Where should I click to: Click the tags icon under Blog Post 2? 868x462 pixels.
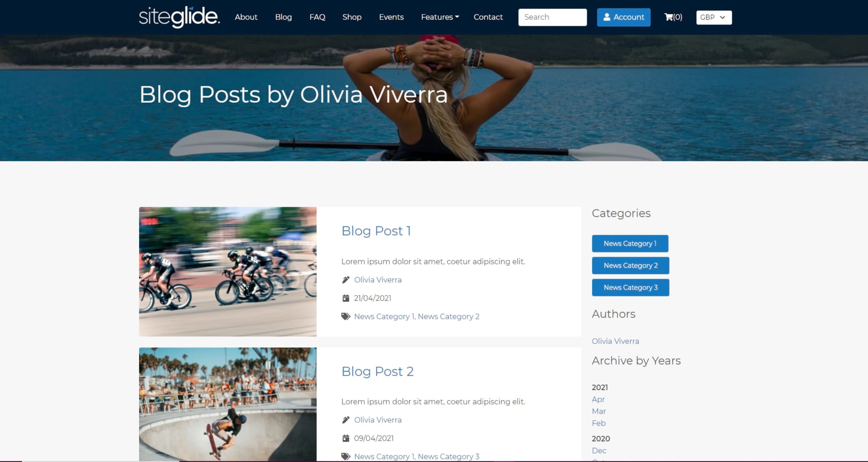pyautogui.click(x=345, y=456)
